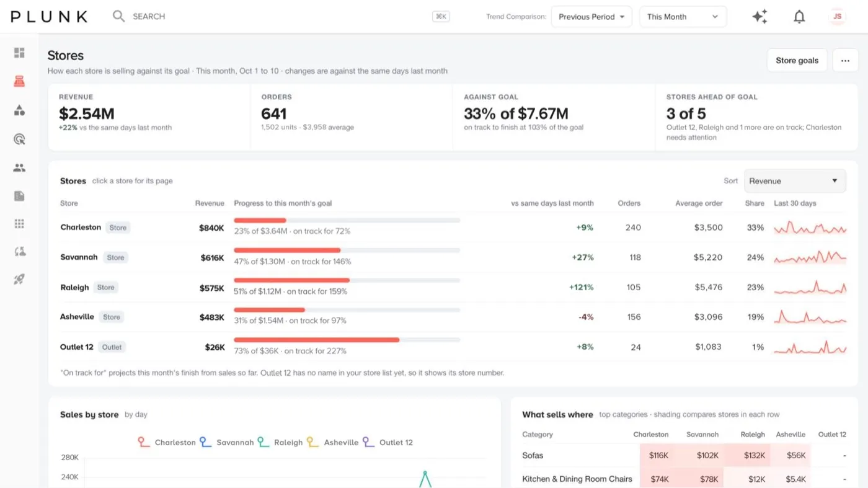
Task: Click Outlet 12's goal progress bar
Action: coord(347,340)
